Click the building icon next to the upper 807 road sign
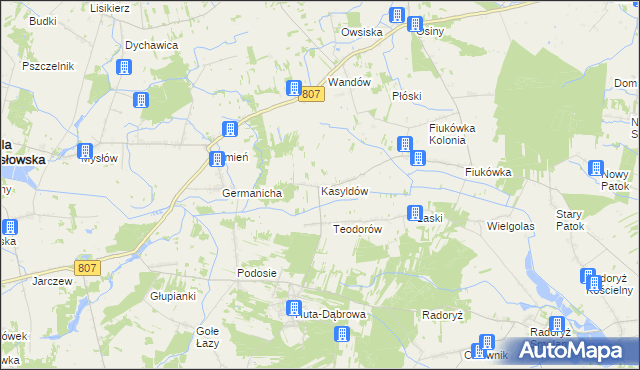Image resolution: width=640 pixels, height=370 pixels. (x=293, y=88)
